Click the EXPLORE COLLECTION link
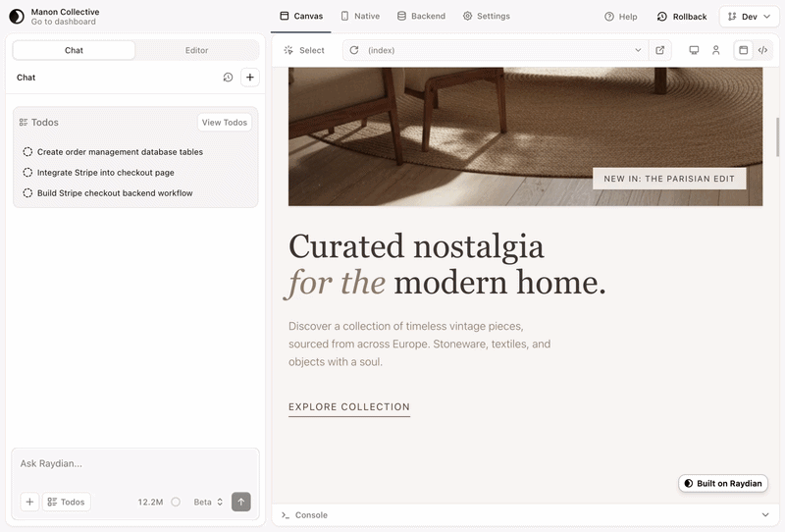The width and height of the screenshot is (785, 532). [x=349, y=407]
